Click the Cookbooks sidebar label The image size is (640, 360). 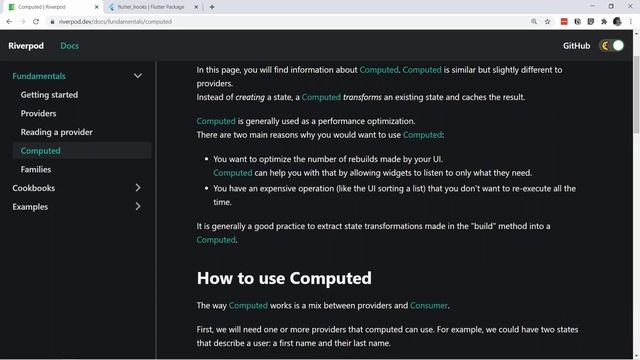click(x=33, y=188)
